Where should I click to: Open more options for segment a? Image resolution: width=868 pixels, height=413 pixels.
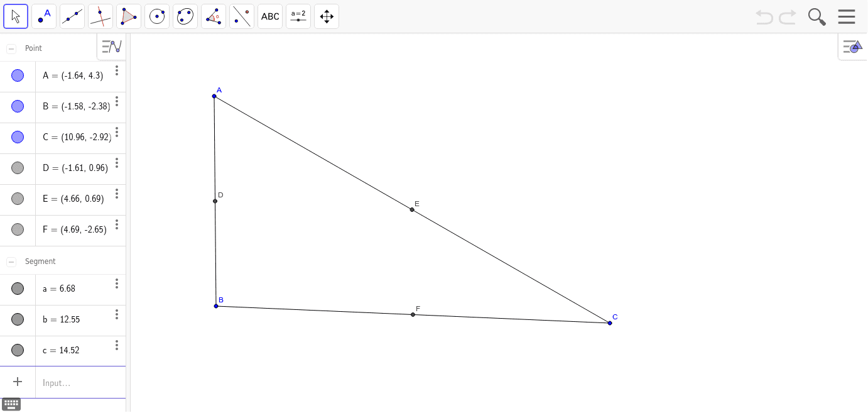117,284
